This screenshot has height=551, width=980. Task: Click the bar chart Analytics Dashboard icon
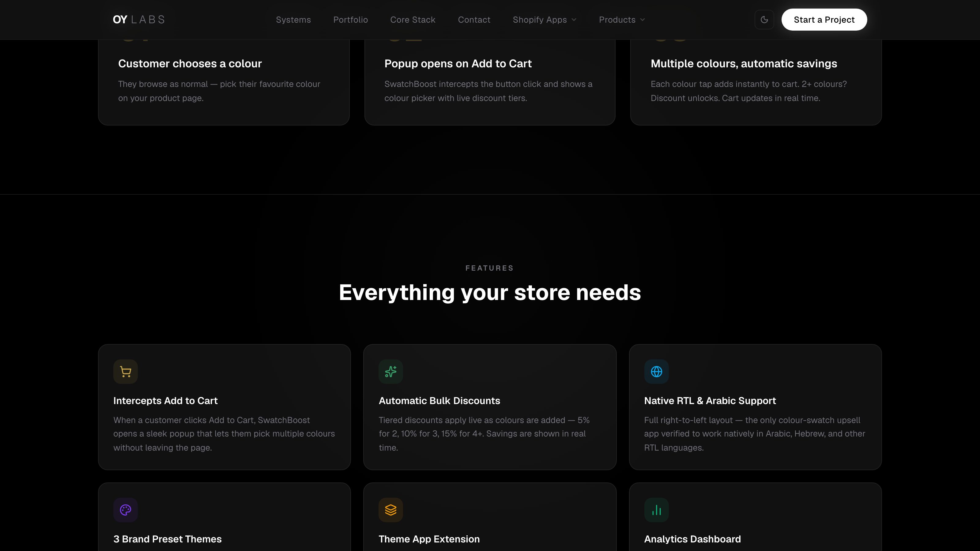(656, 510)
